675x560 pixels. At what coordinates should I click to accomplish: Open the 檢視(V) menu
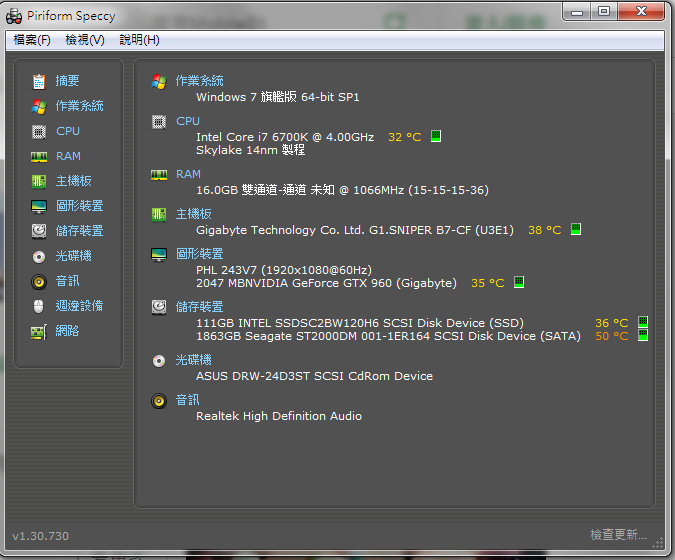point(85,40)
